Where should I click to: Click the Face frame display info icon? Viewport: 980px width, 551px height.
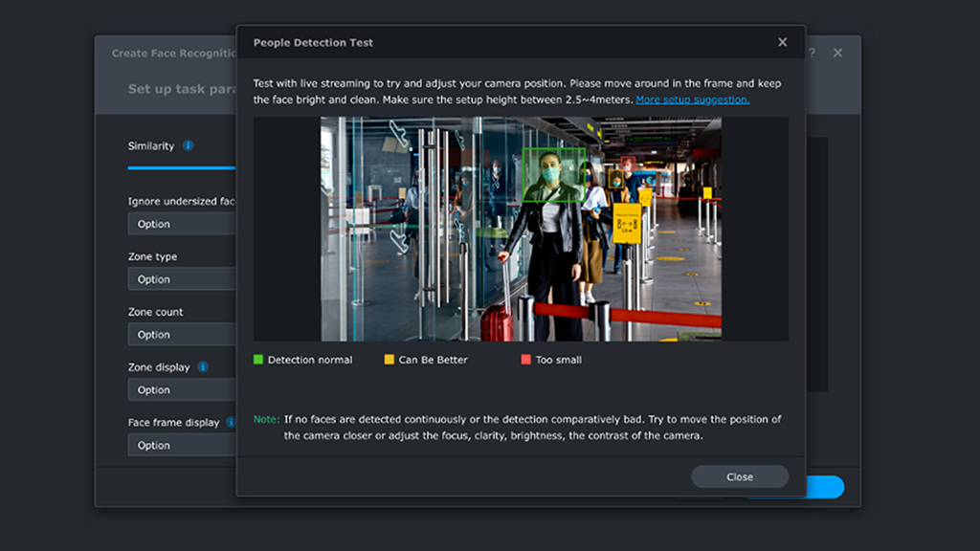231,423
